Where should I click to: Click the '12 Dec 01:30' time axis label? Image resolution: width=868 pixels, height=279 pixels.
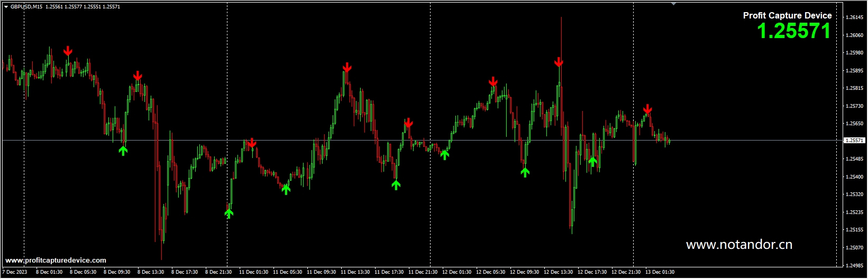[456, 272]
